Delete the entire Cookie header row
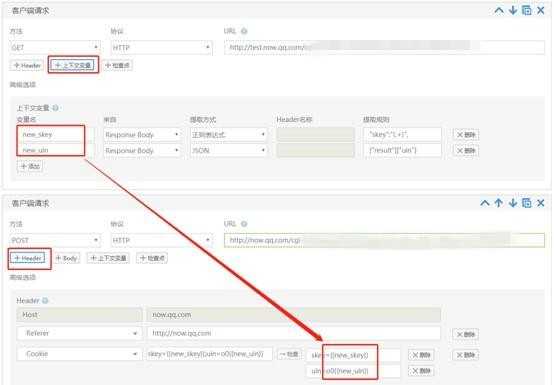Screen dimensions: 554x385 (x=465, y=355)
